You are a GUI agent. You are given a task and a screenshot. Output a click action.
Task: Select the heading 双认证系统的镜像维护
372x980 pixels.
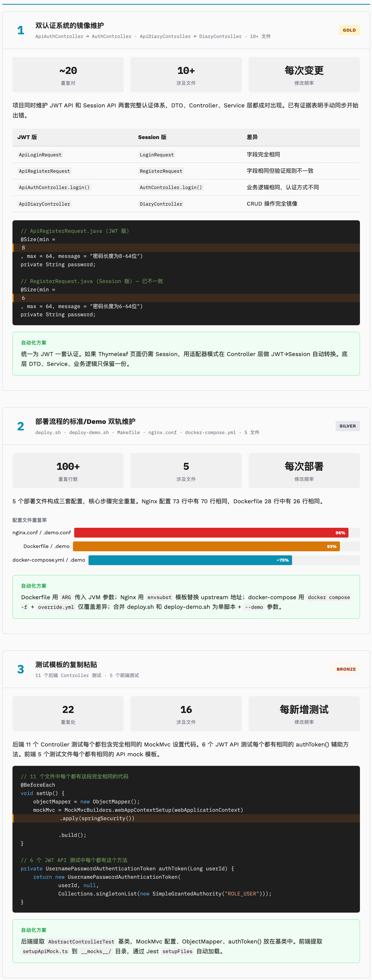tap(70, 26)
